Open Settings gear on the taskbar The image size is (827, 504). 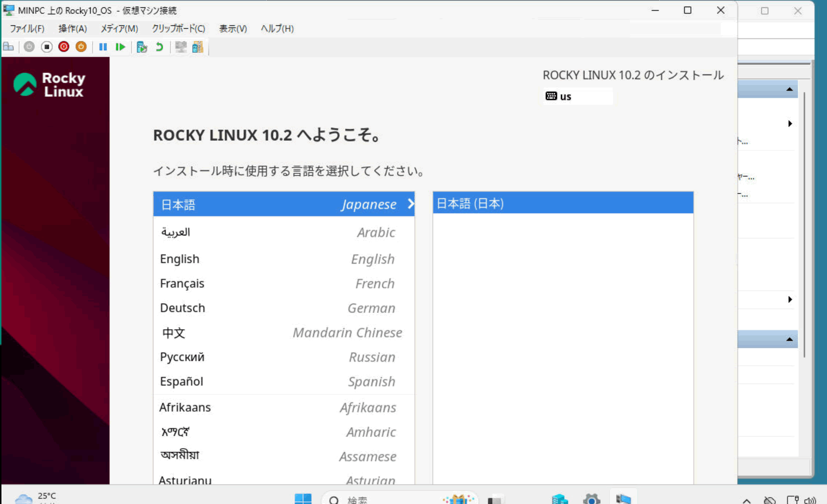(x=592, y=499)
